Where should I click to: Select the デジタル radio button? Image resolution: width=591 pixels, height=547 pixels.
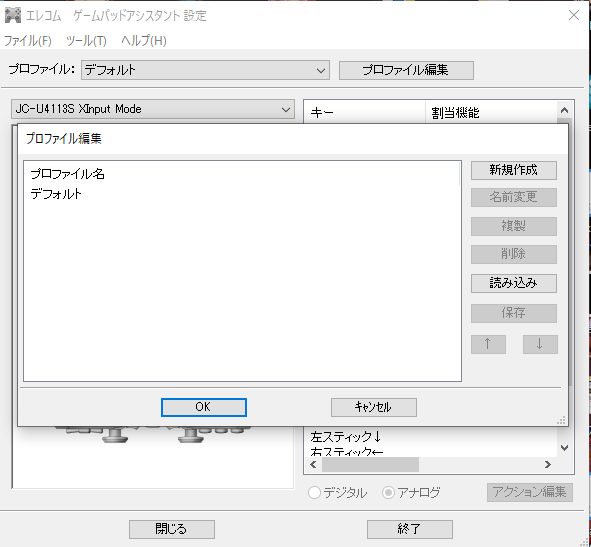[314, 492]
